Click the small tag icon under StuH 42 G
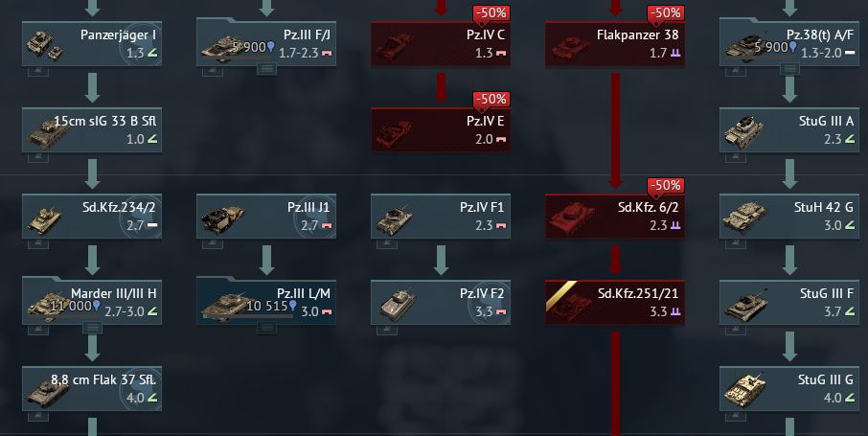 coord(736,244)
